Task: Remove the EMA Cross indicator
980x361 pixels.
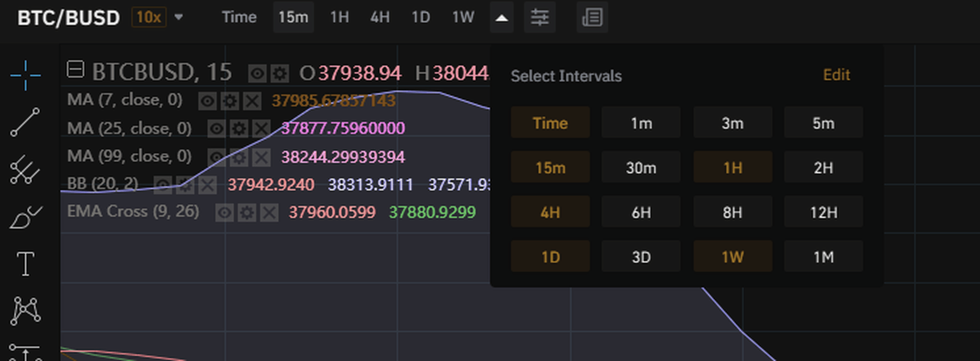Action: pyautogui.click(x=269, y=212)
